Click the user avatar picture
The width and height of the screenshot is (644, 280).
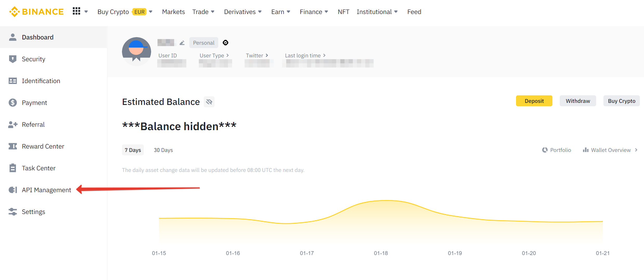pyautogui.click(x=136, y=51)
